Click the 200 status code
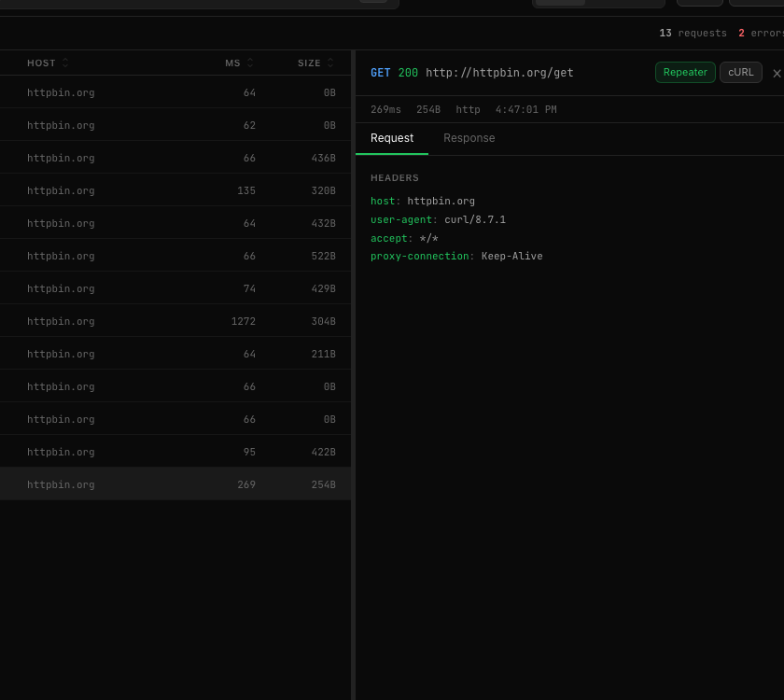The width and height of the screenshot is (784, 700). [408, 73]
